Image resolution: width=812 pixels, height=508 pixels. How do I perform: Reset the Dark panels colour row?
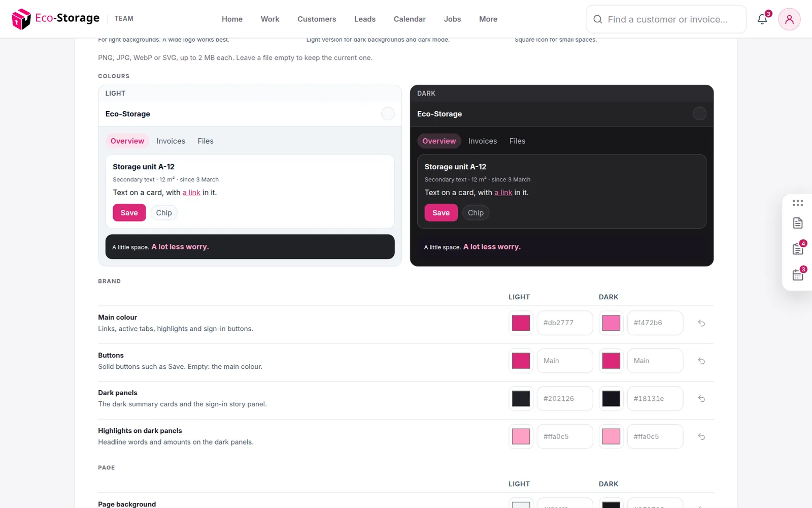click(x=701, y=399)
